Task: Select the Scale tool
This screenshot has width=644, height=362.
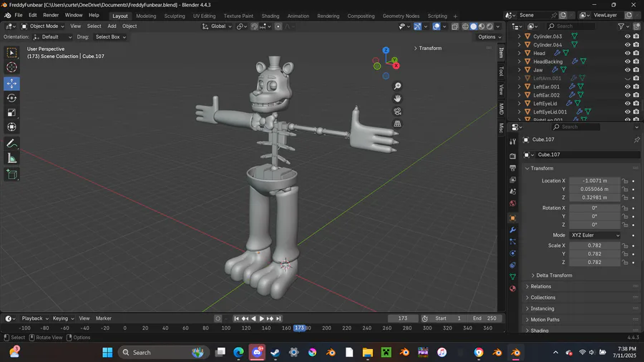Action: click(11, 112)
